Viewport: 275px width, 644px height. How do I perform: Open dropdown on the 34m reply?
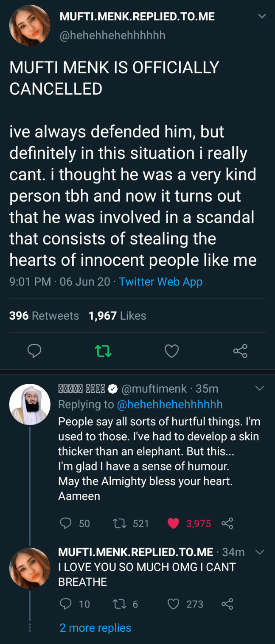coord(260,552)
